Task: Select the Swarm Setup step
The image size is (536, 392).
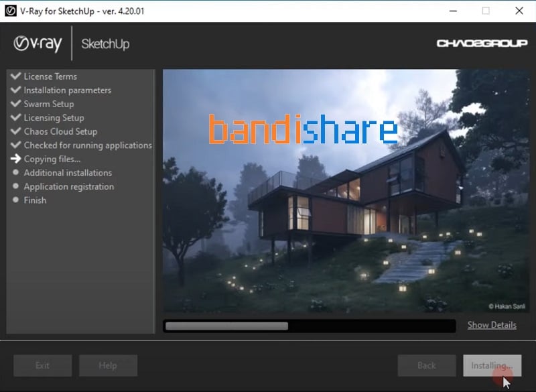Action: pyautogui.click(x=49, y=104)
